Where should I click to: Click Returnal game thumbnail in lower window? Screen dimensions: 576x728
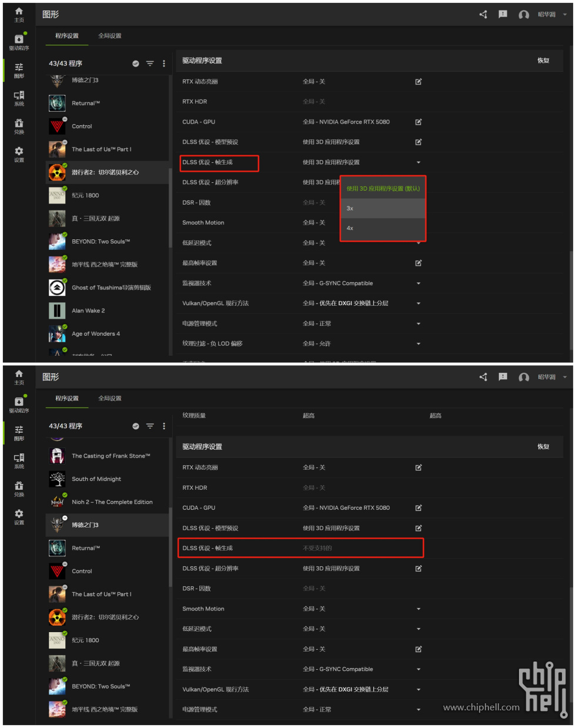[x=57, y=548]
